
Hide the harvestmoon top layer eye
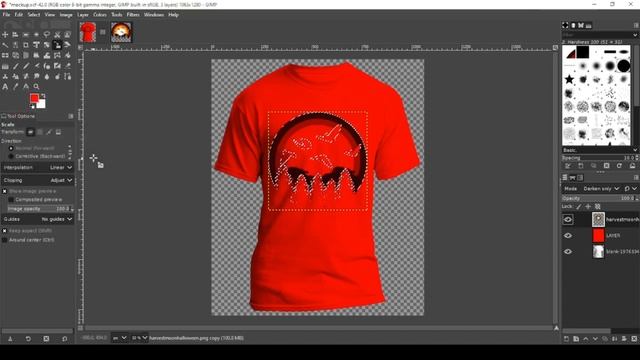coord(568,220)
